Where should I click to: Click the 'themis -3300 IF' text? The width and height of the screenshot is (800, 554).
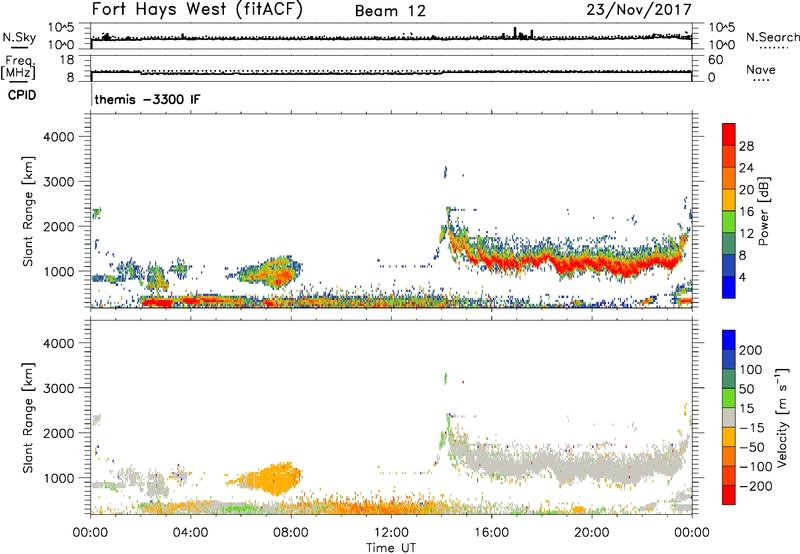pyautogui.click(x=147, y=99)
